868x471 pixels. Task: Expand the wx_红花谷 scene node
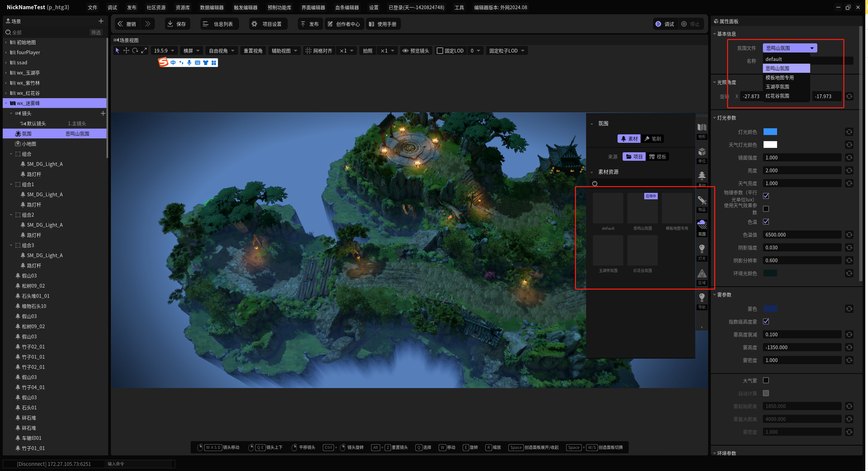pyautogui.click(x=6, y=93)
